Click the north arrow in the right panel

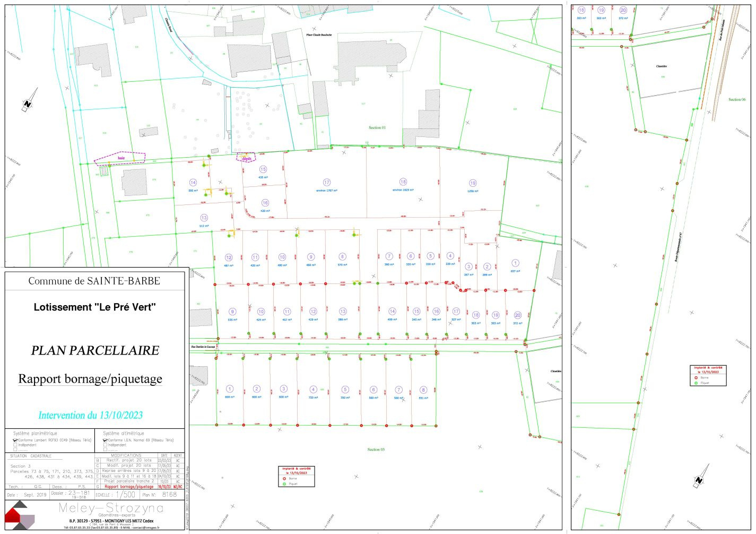pyautogui.click(x=701, y=476)
